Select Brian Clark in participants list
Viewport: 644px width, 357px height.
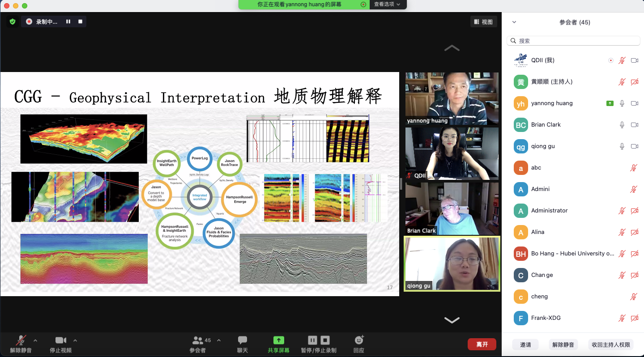pyautogui.click(x=573, y=125)
